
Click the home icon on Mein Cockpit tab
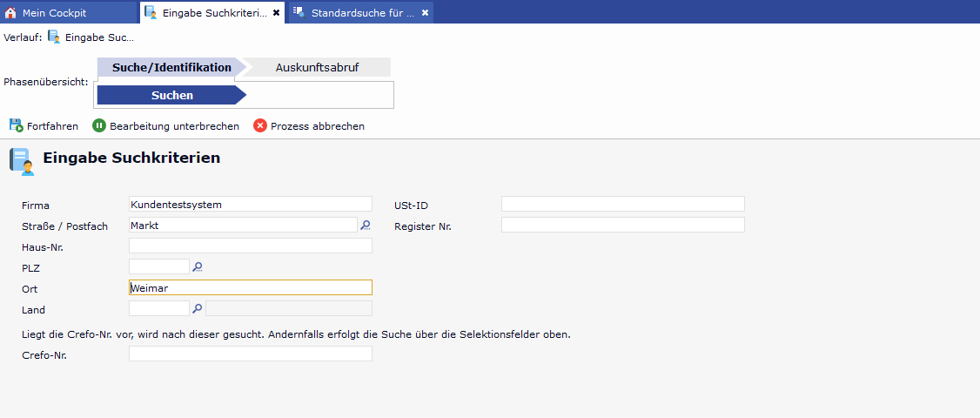[11, 12]
